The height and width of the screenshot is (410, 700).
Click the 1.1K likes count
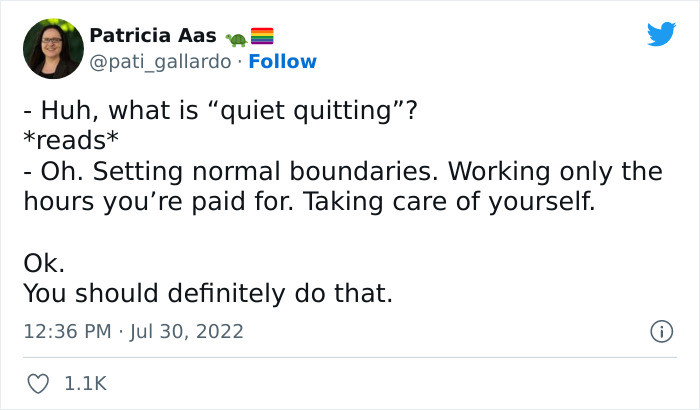click(84, 383)
